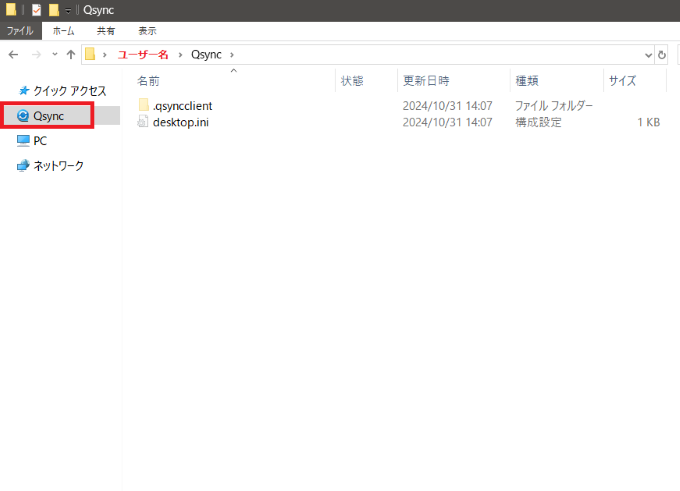Viewport: 680px width, 491px height.
Task: Select the desktop.ini file name
Action: tap(181, 122)
